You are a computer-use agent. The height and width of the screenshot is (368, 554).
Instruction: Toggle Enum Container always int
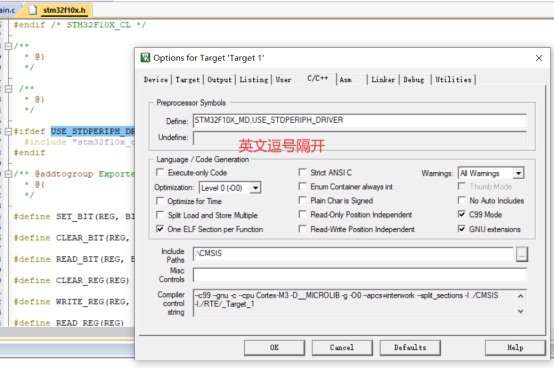[x=302, y=186]
